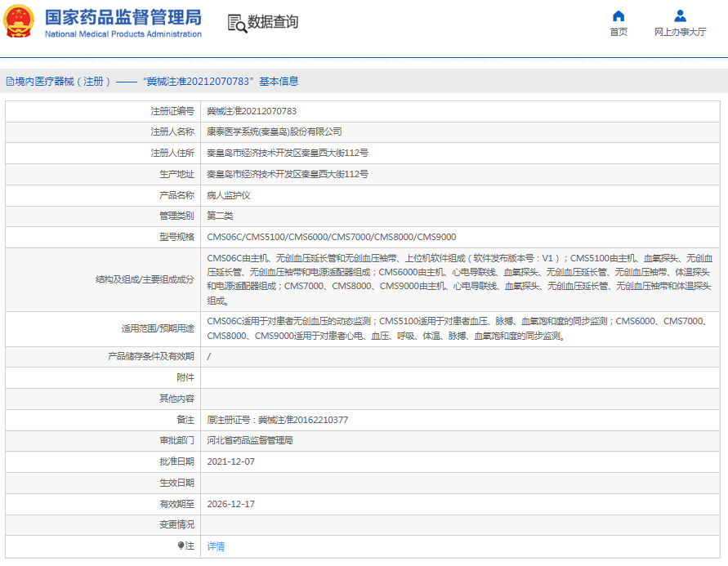Click approval department 河北省药品监督管理局
The height and width of the screenshot is (566, 728).
pos(250,440)
